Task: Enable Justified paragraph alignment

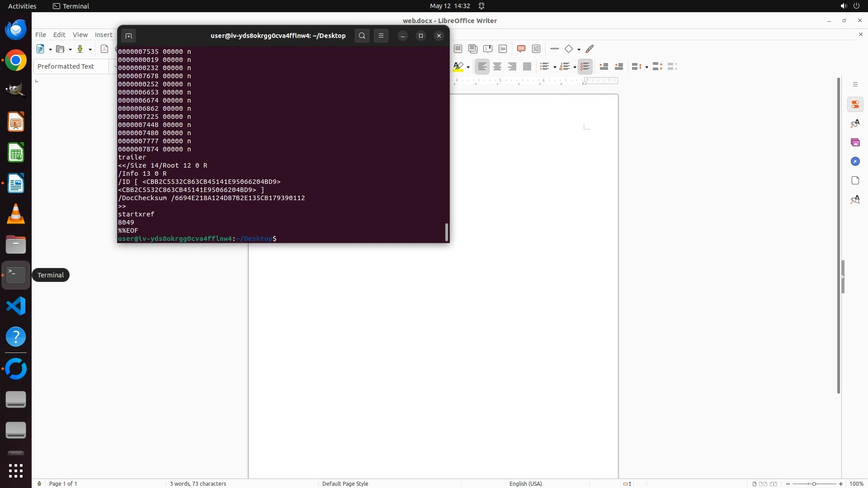Action: click(527, 66)
